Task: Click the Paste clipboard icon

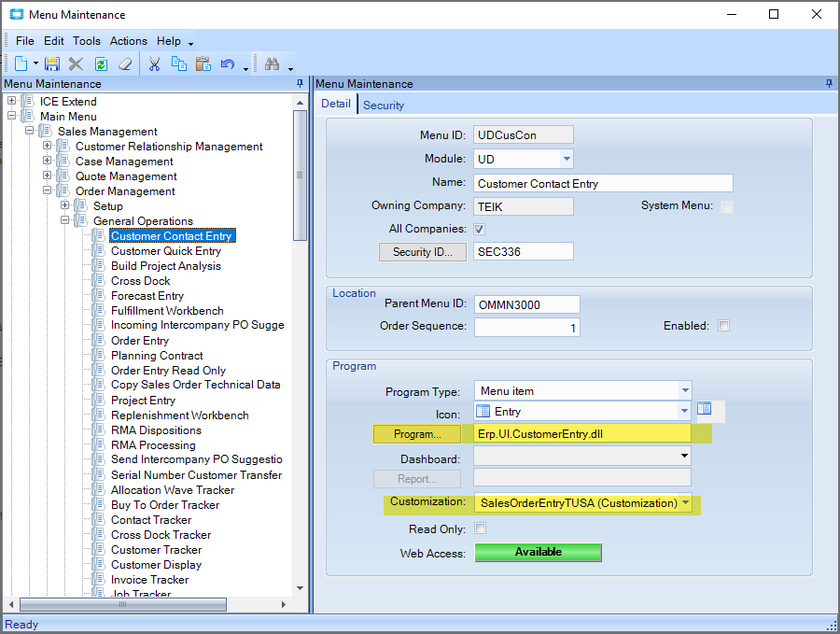Action: click(x=203, y=63)
